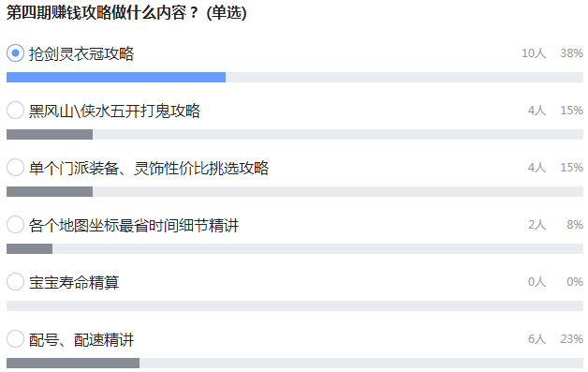Click the 黑风山\侠水五开打鬼攻略 label text
This screenshot has width=588, height=372.
114,111
